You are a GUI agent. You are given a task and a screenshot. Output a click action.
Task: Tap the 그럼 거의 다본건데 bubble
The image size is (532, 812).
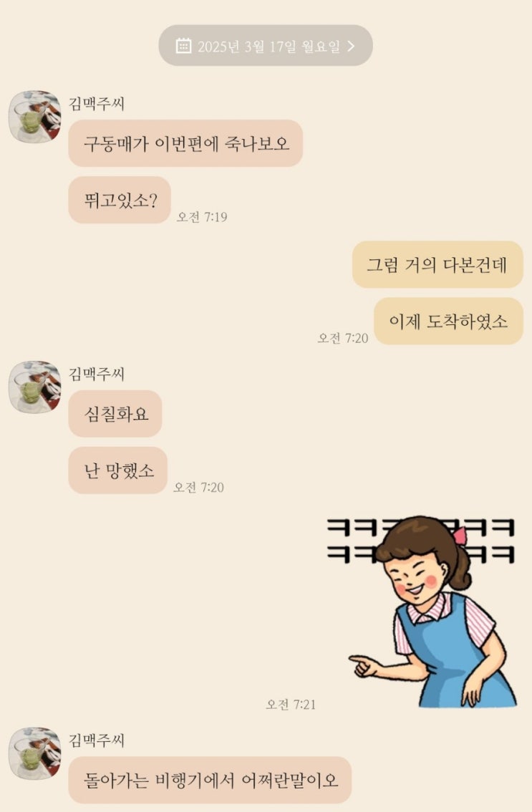[x=437, y=265]
